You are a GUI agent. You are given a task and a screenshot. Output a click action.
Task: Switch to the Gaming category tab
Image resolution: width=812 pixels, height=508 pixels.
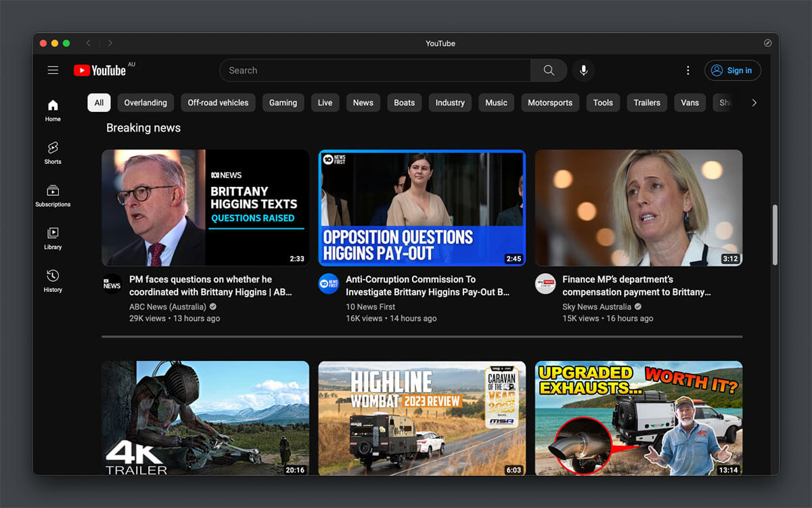click(x=283, y=102)
